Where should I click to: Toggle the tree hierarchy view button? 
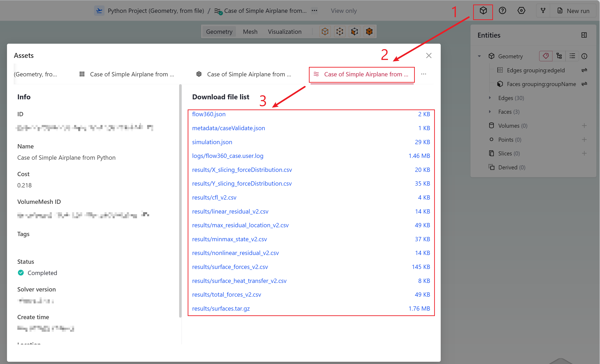coord(559,56)
